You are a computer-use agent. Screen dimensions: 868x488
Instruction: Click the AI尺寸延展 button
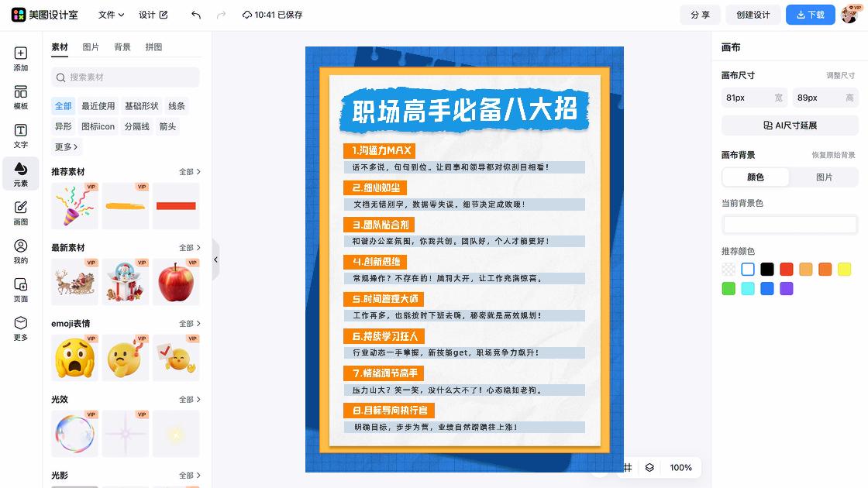pos(790,125)
